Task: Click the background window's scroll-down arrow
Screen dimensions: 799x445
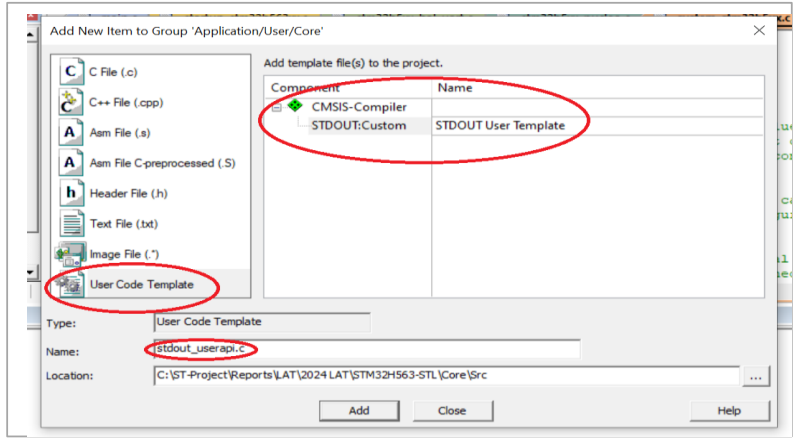Action: 31,272
